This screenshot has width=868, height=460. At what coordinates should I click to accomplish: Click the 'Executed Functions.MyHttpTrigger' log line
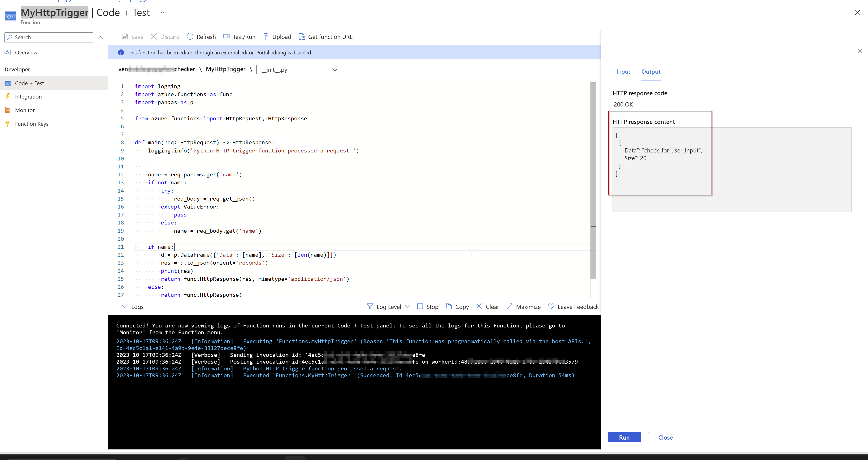[x=345, y=375]
